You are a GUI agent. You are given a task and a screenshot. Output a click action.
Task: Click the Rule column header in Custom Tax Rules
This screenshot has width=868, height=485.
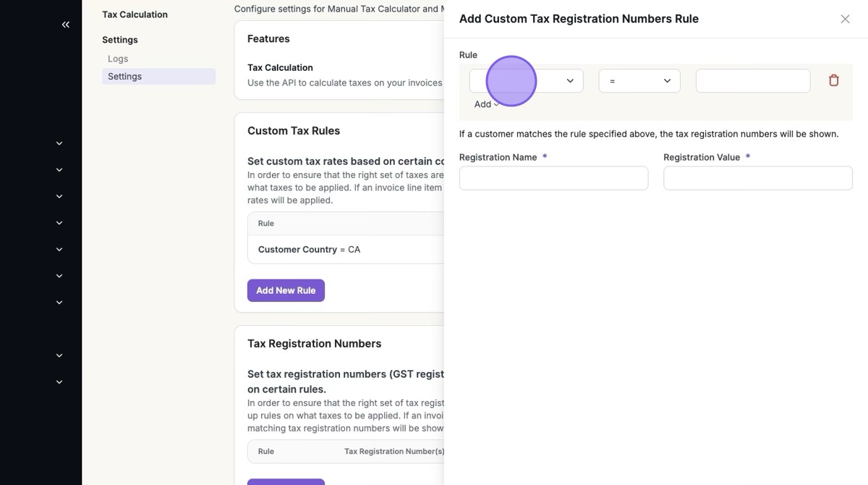point(266,223)
